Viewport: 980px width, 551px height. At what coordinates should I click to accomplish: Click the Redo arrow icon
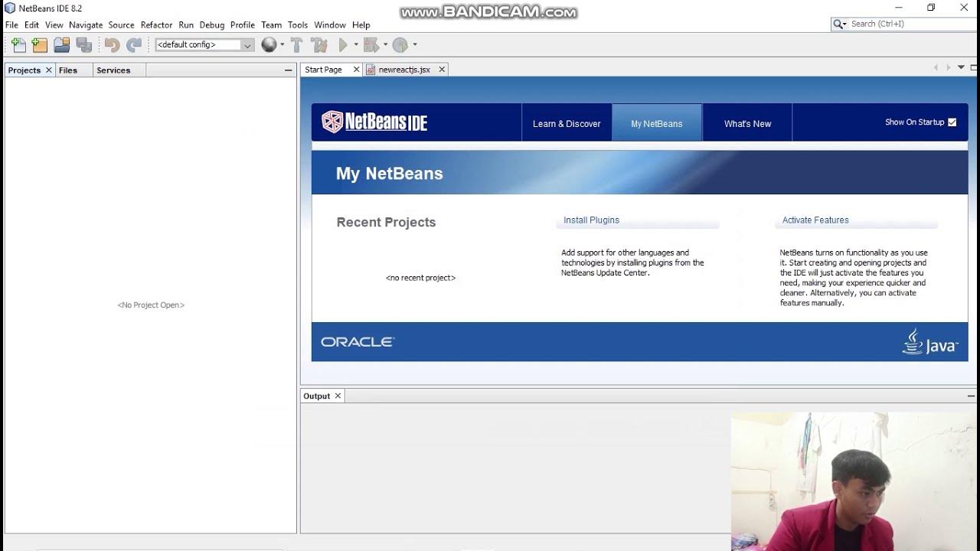point(134,45)
